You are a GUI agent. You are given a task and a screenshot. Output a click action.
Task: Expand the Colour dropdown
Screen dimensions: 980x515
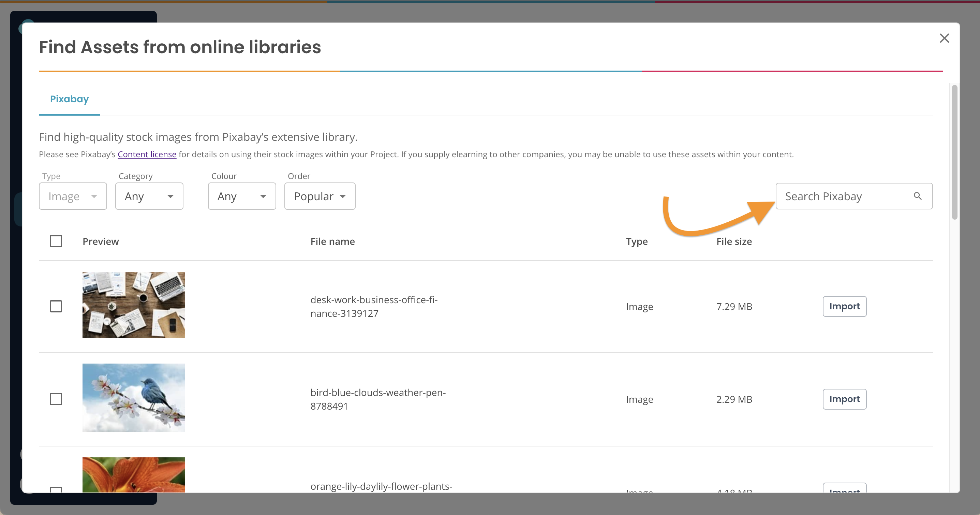[242, 196]
